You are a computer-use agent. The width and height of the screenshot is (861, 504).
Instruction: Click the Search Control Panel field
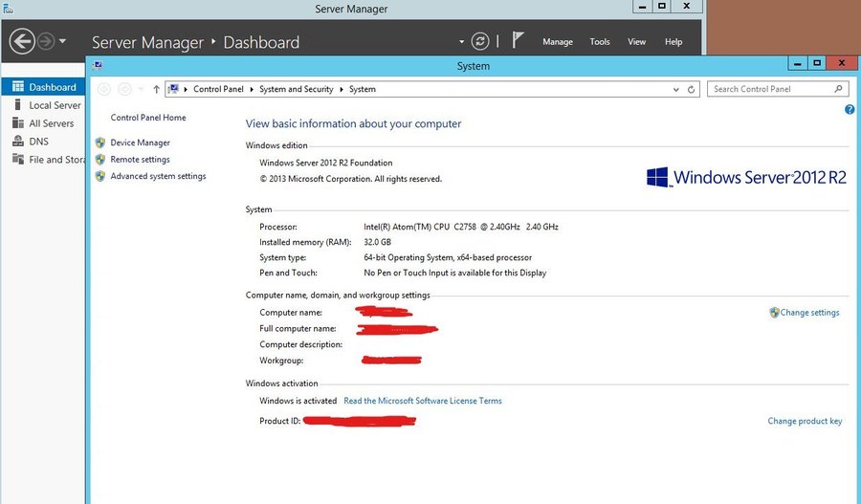pos(778,89)
